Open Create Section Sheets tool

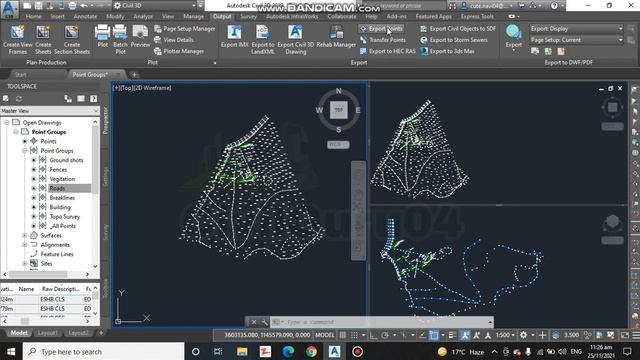coord(72,40)
